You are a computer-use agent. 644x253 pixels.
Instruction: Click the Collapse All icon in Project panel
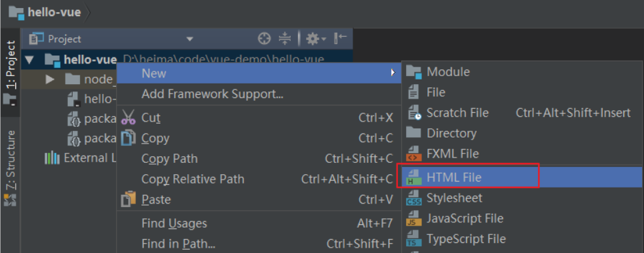tap(284, 39)
